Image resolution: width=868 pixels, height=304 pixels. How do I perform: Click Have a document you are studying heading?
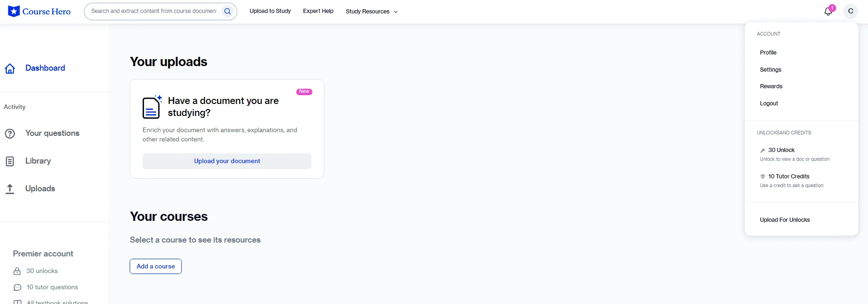coord(223,107)
